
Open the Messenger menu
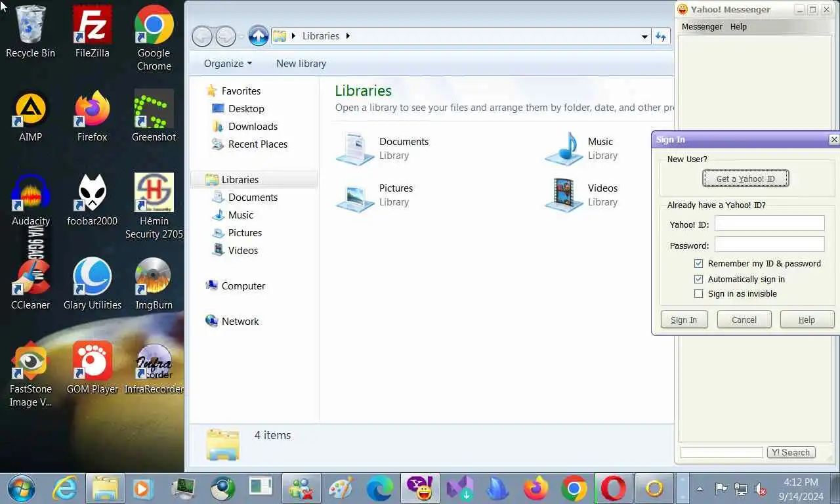[702, 27]
